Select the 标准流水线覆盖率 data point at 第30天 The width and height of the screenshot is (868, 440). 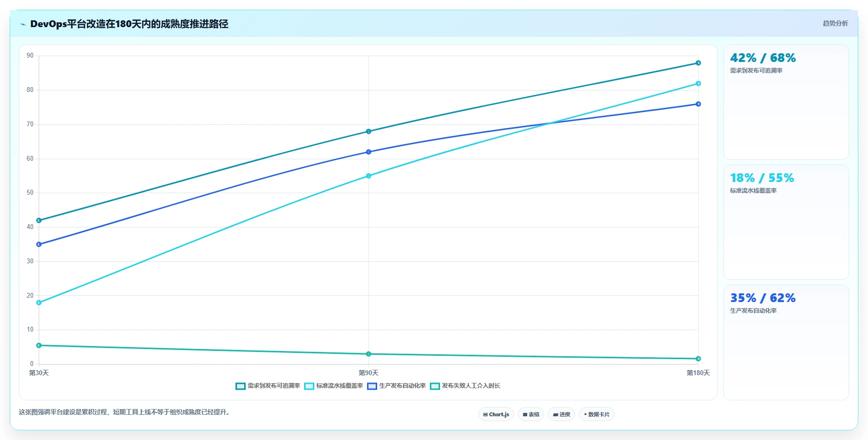pyautogui.click(x=39, y=303)
